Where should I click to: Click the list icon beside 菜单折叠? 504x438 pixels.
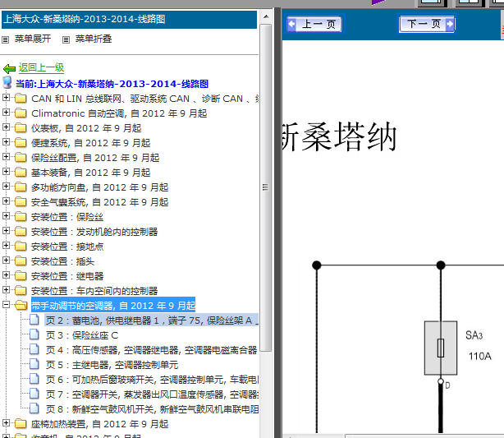pos(66,40)
